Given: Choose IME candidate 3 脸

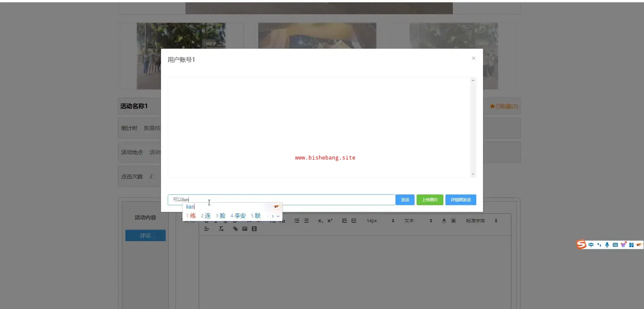Looking at the screenshot, I should click(x=220, y=216).
